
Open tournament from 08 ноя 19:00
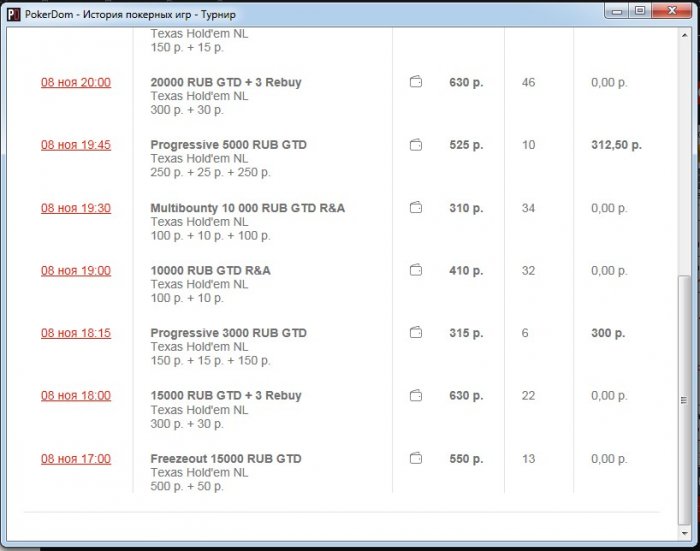pyautogui.click(x=76, y=271)
